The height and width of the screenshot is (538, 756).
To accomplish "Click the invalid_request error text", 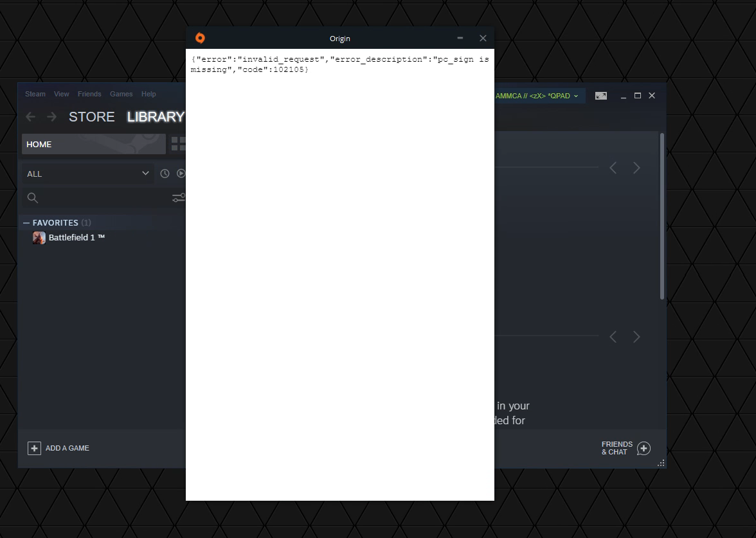I will [x=281, y=59].
